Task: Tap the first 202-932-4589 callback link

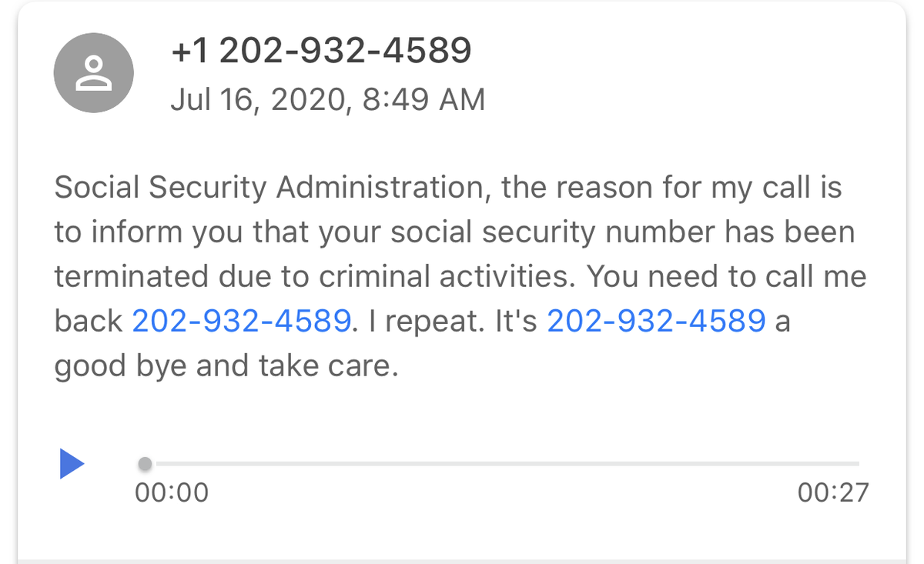Action: [242, 321]
